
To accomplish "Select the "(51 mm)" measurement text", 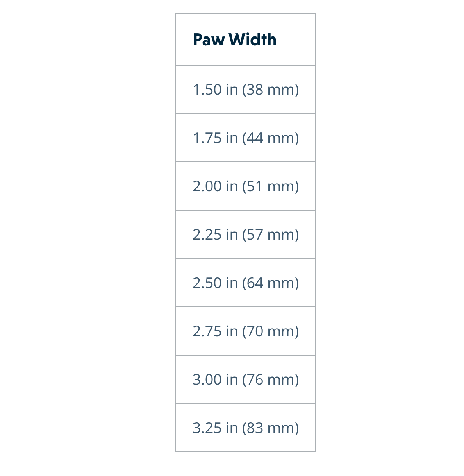I will click(x=271, y=186).
